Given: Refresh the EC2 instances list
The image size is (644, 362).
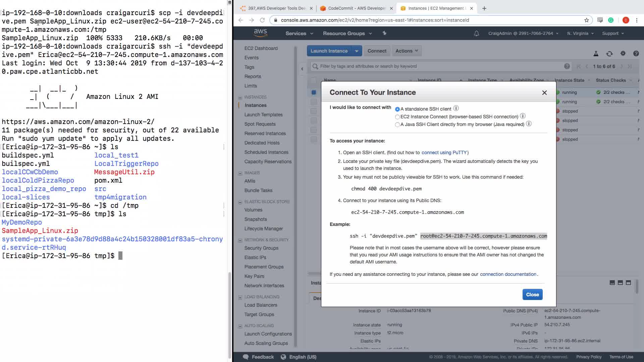Looking at the screenshot, I should (609, 54).
